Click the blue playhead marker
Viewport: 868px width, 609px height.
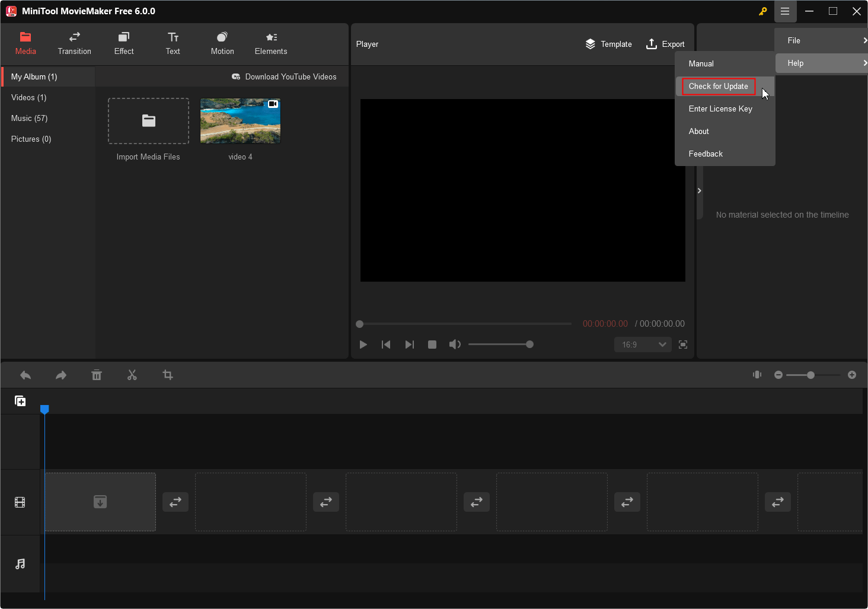pos(44,409)
